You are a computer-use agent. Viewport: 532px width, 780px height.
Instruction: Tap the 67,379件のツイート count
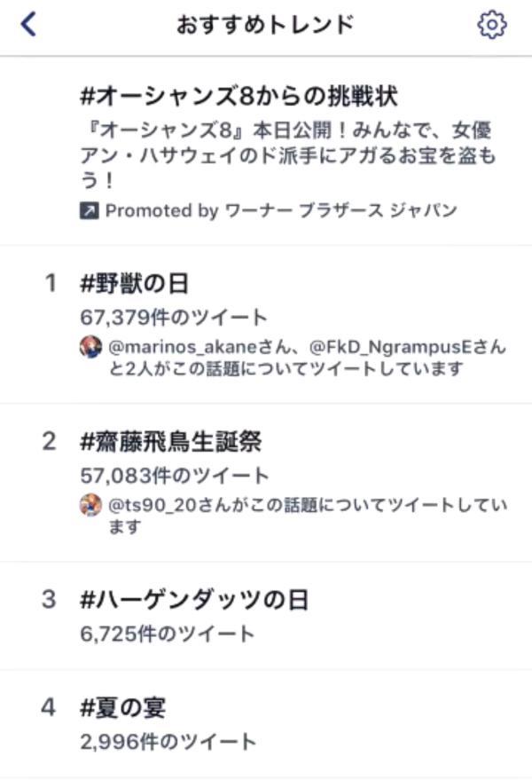[x=174, y=318]
